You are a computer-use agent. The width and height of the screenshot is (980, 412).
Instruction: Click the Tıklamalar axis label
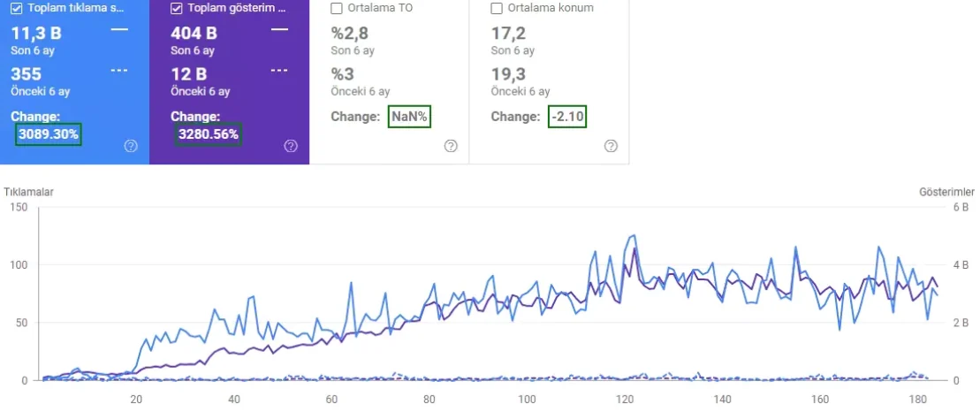pyautogui.click(x=29, y=191)
